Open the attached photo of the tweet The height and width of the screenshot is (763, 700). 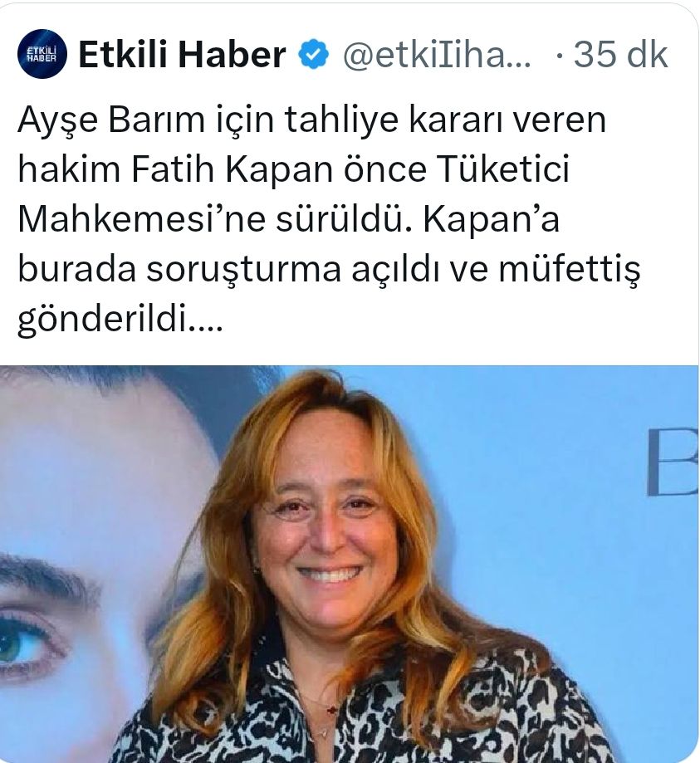click(x=349, y=564)
